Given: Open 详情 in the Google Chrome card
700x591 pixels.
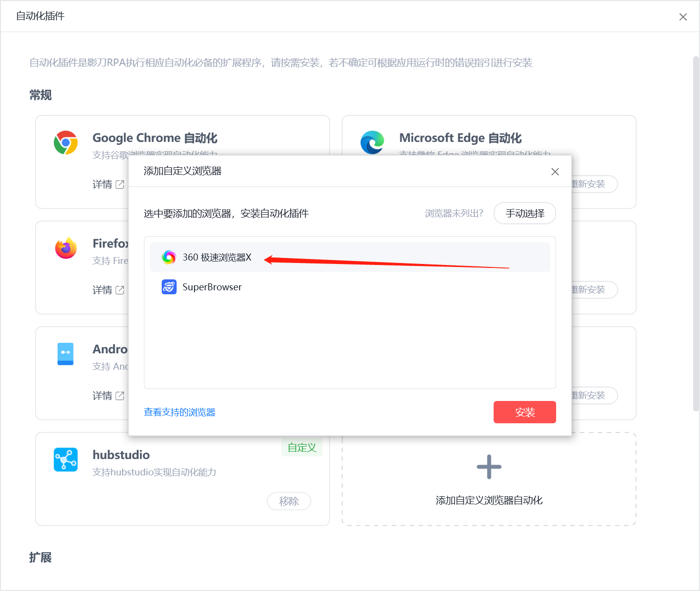Looking at the screenshot, I should click(x=108, y=185).
